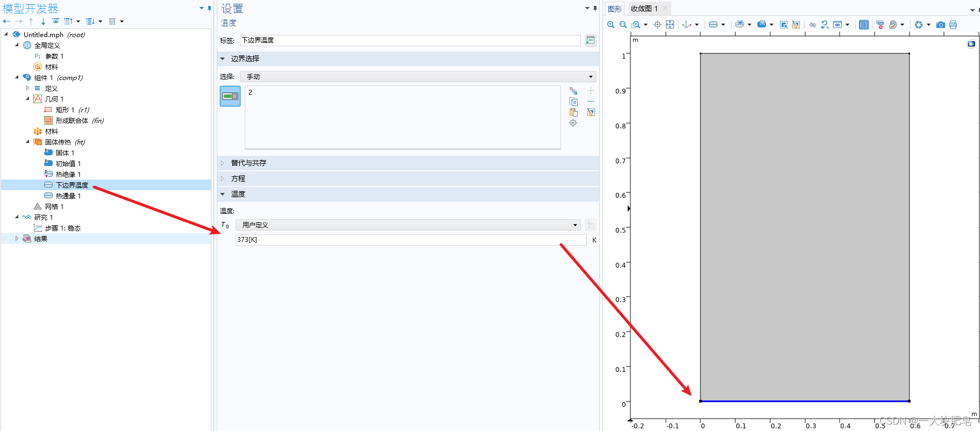Open Model Builder panel menu arrow
This screenshot has height=431, width=980.
click(x=202, y=9)
